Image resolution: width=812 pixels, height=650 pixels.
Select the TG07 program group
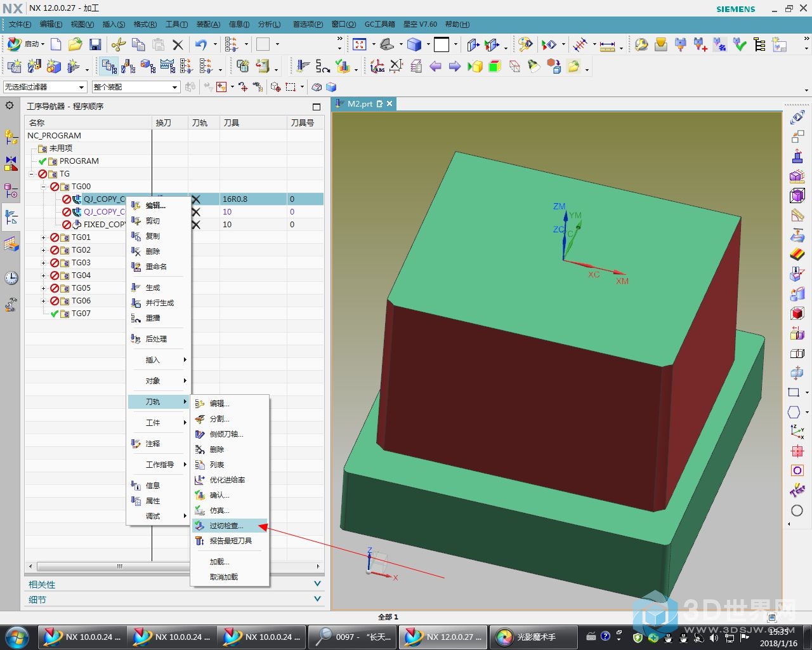(81, 314)
